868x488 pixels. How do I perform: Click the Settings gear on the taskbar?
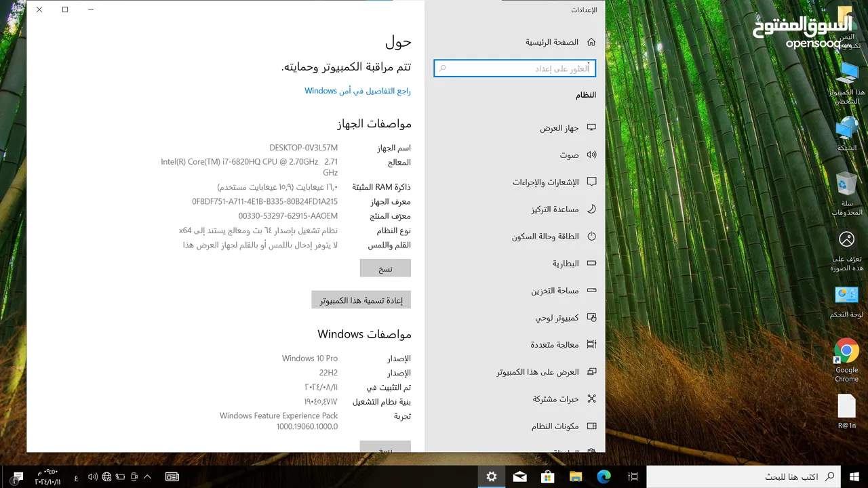492,477
